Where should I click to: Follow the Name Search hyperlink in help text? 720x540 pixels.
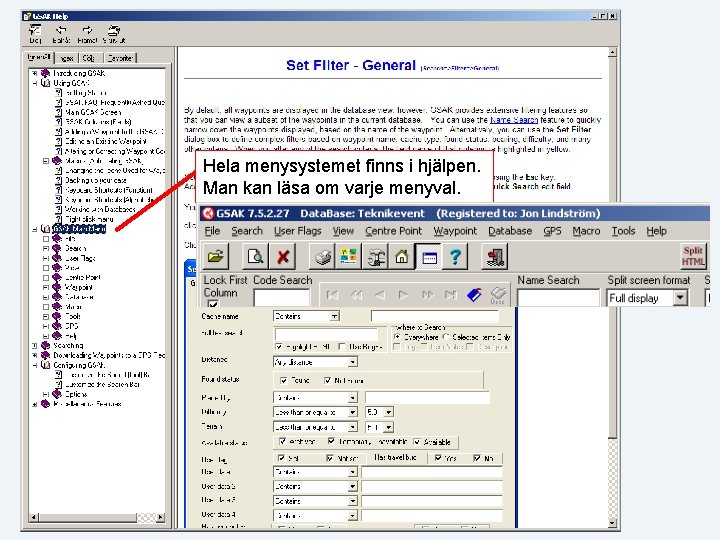tap(513, 120)
